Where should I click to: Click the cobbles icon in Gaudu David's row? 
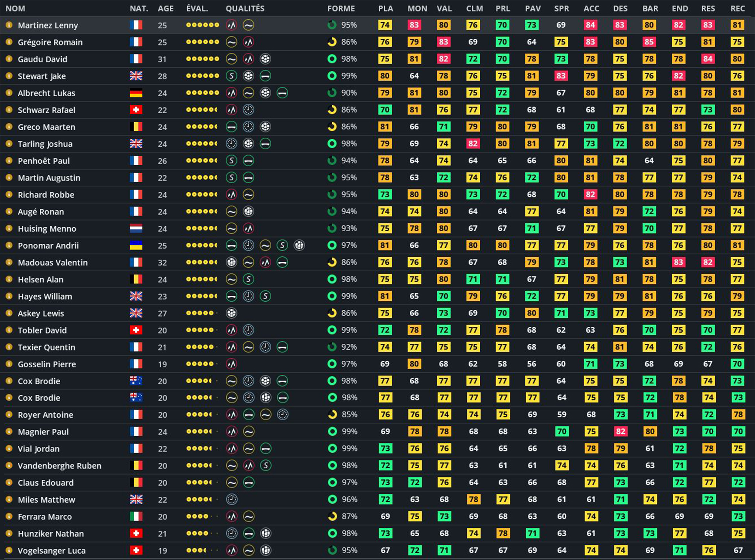(265, 59)
